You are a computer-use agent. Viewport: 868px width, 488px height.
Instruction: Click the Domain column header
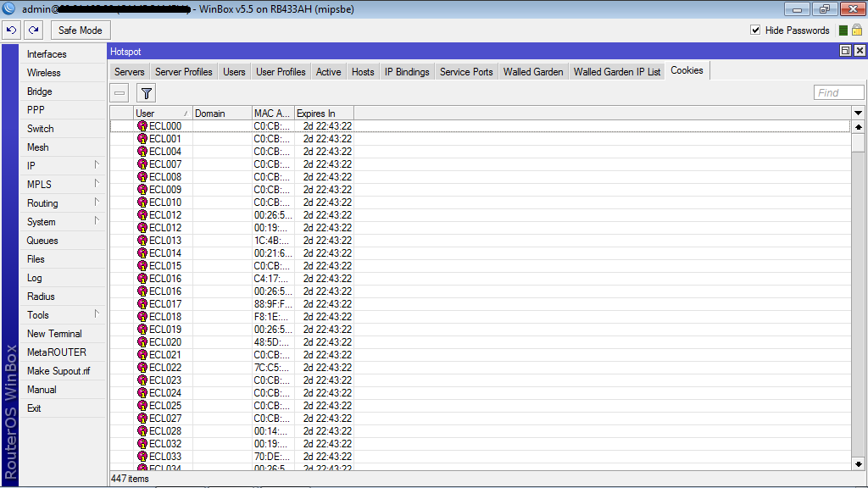coord(223,114)
